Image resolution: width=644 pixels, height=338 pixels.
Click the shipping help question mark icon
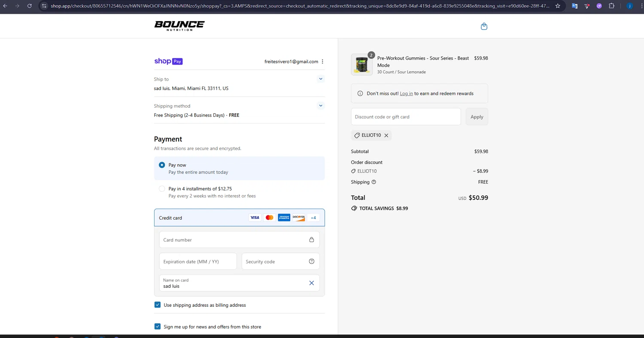pos(374,182)
